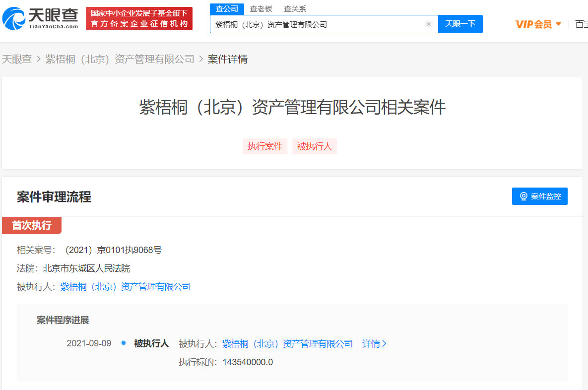Click the red 官方备案企业征信机构 banner
The height and width of the screenshot is (390, 588).
[139, 19]
